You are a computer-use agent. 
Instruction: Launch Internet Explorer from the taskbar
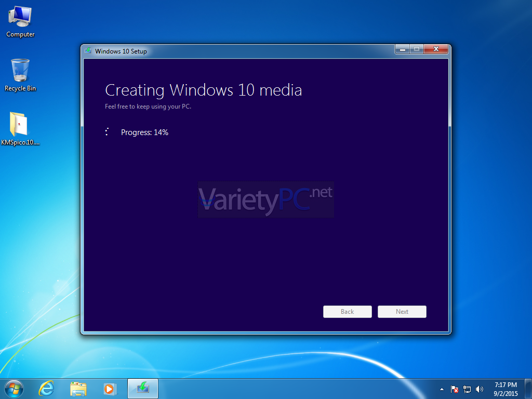[x=47, y=388]
